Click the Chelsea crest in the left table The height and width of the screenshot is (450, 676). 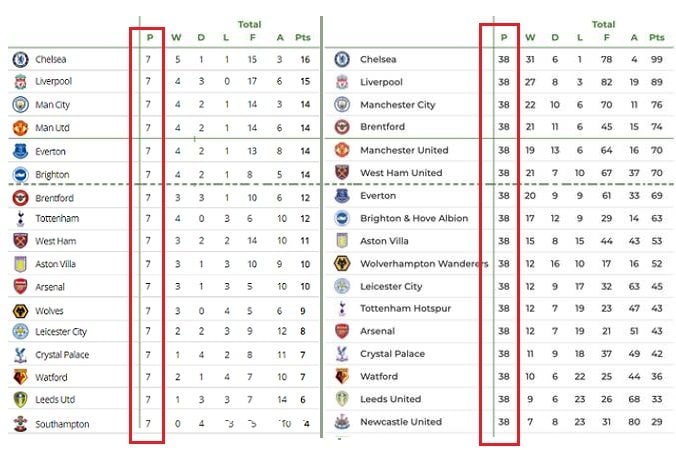[20, 59]
